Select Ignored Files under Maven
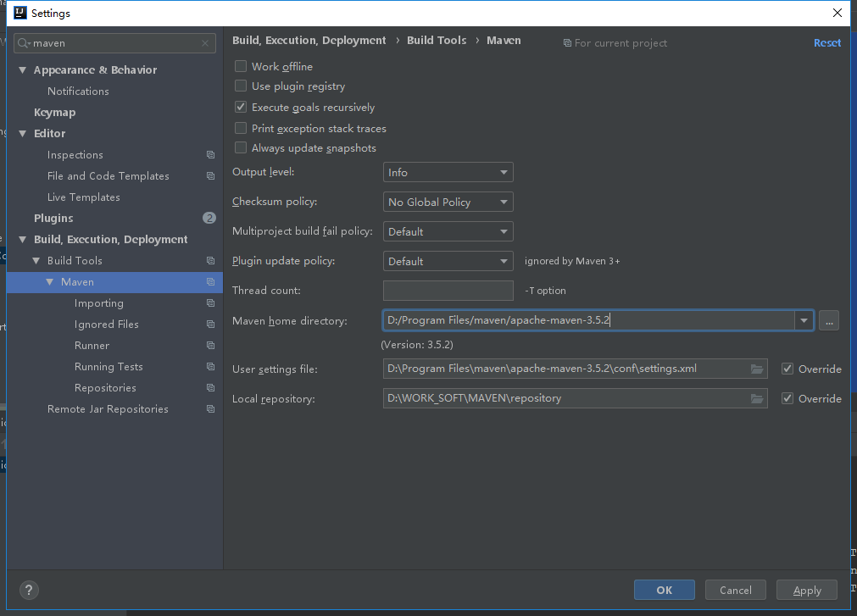Viewport: 857px width, 616px height. pyautogui.click(x=107, y=325)
